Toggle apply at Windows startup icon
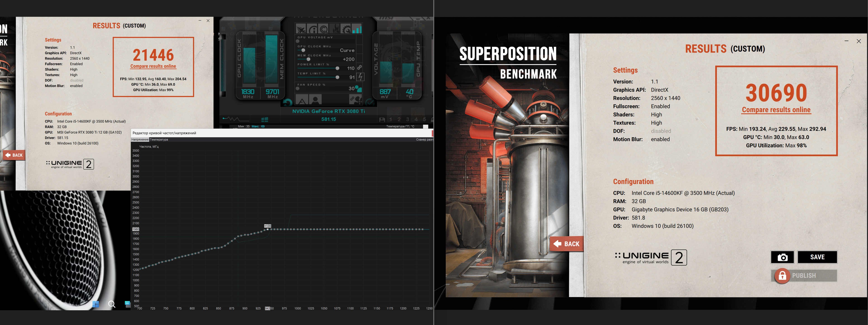The width and height of the screenshot is (868, 325). coord(265,119)
